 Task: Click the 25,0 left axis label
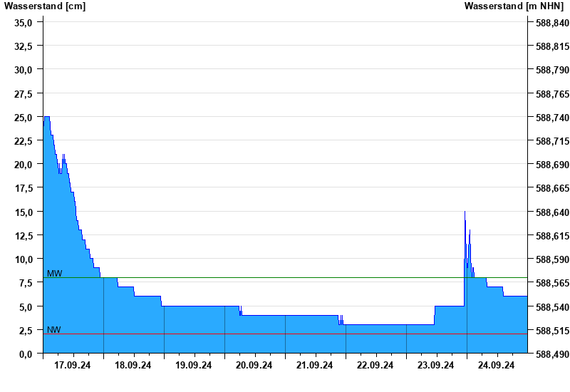(24, 118)
